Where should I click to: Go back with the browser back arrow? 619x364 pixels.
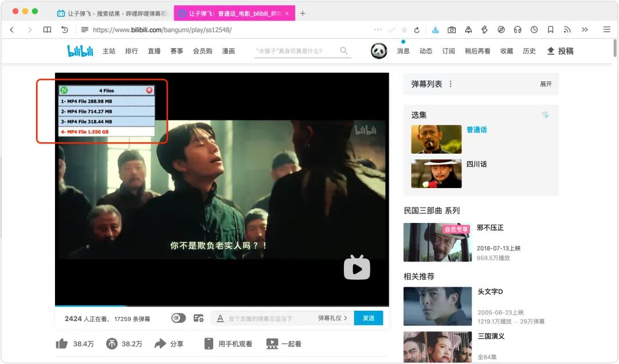click(12, 30)
